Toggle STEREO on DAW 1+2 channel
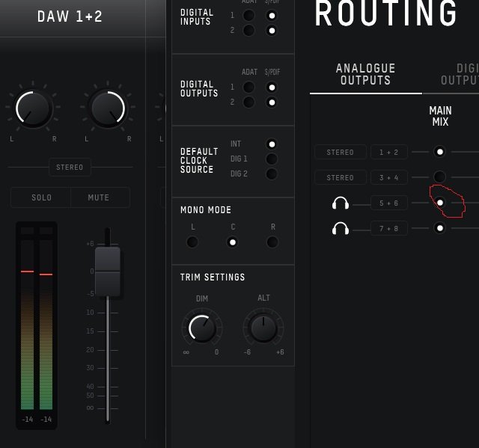This screenshot has height=448, width=479. point(70,168)
